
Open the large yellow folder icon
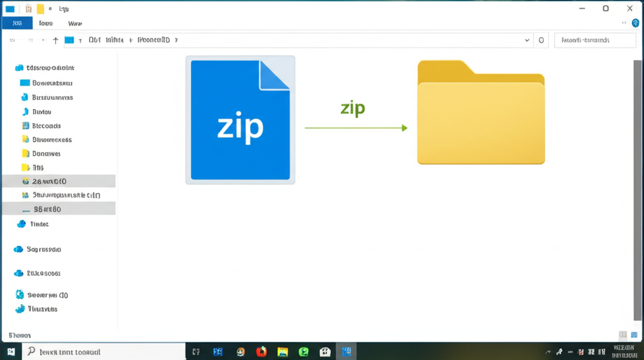pyautogui.click(x=481, y=113)
